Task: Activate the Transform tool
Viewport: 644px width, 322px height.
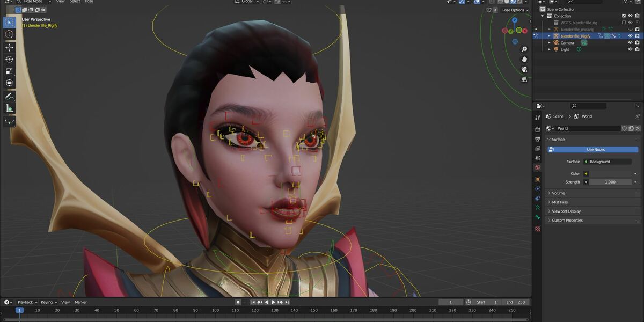Action: tap(9, 83)
